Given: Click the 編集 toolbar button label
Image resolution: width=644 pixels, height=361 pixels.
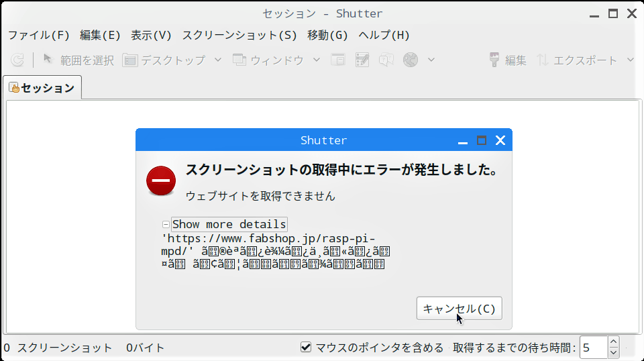Looking at the screenshot, I should click(515, 61).
